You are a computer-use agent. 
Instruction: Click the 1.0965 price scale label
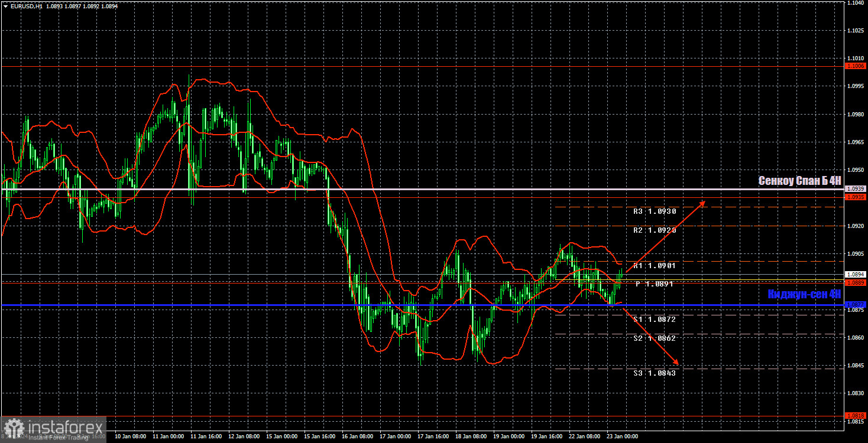(x=855, y=142)
